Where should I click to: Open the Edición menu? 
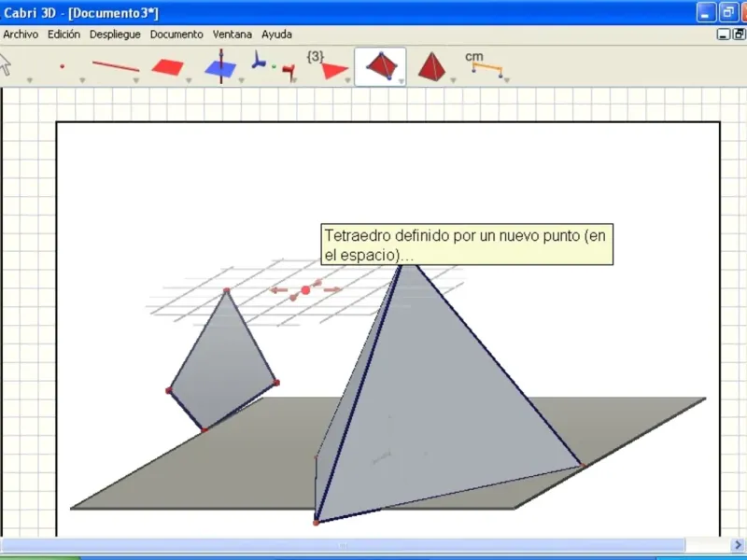click(x=63, y=35)
